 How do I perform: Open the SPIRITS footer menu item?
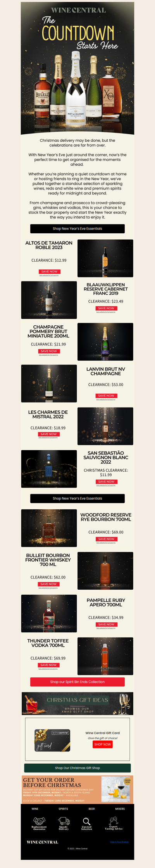click(63, 809)
